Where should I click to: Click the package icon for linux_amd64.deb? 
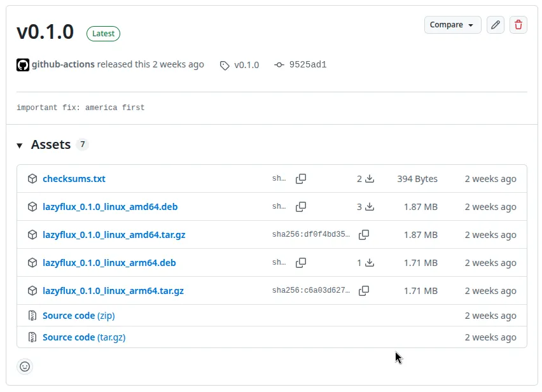tap(32, 207)
